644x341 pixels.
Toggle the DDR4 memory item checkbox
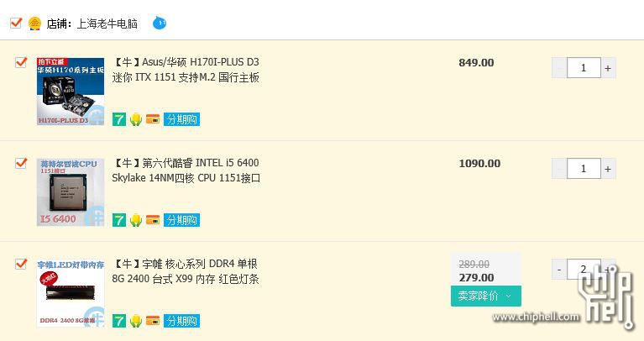click(x=21, y=264)
